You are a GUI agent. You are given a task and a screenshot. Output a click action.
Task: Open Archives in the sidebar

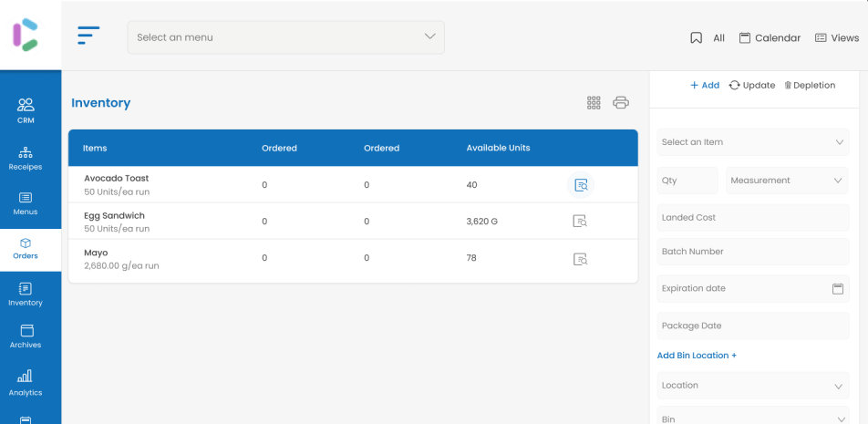coord(26,336)
